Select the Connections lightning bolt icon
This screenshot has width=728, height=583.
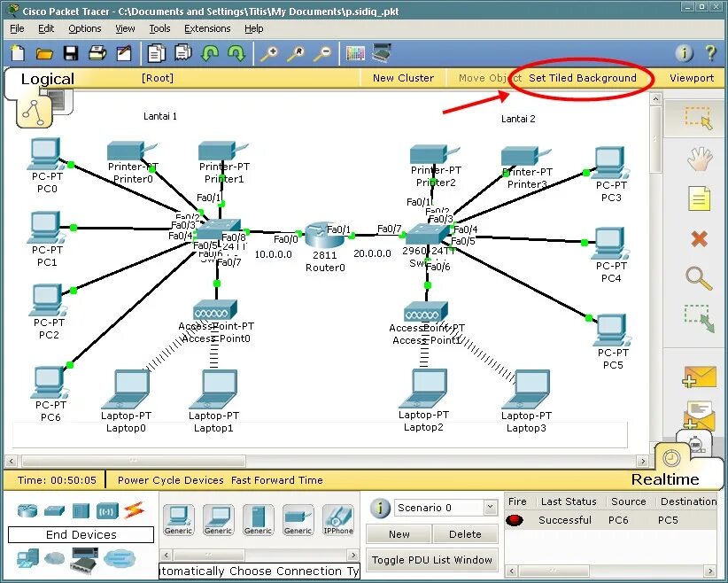point(134,510)
